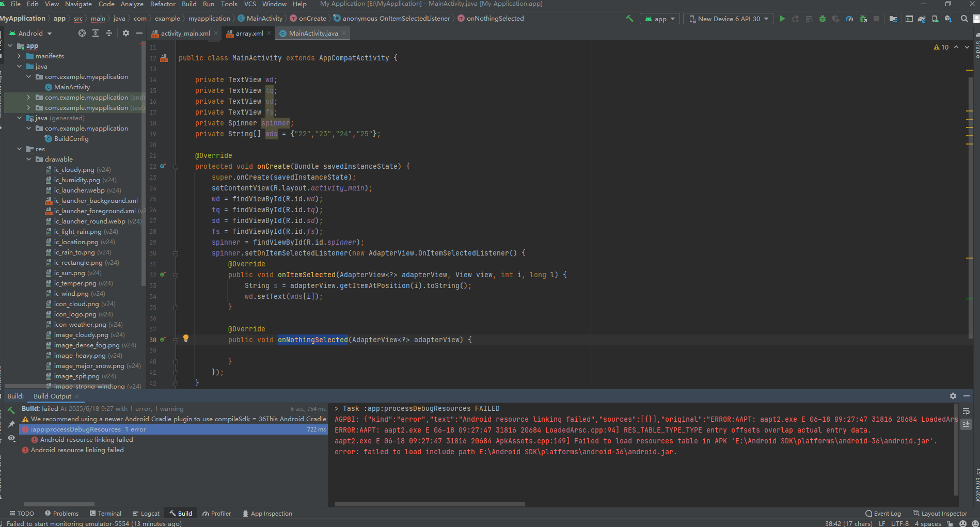Hide the Project panel with minus icon
The width and height of the screenshot is (980, 527).
(x=139, y=33)
